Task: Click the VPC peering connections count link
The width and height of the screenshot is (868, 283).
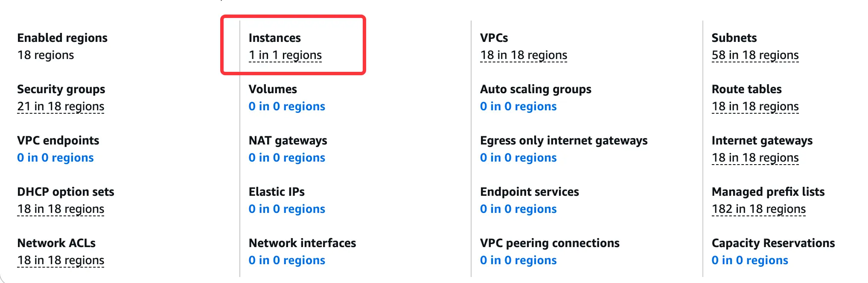Action: point(518,260)
